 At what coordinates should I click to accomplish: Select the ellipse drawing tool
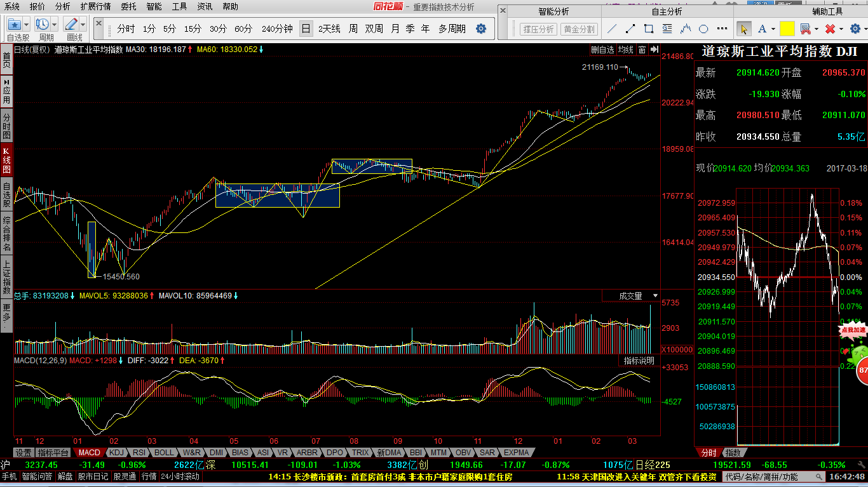click(x=704, y=29)
